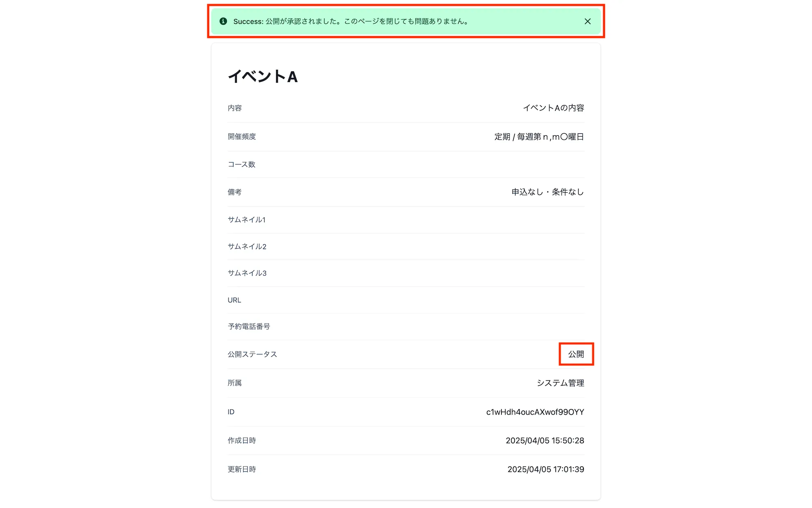Image resolution: width=812 pixels, height=508 pixels.
Task: Select the イベントAの内容 value text
Action: point(554,108)
